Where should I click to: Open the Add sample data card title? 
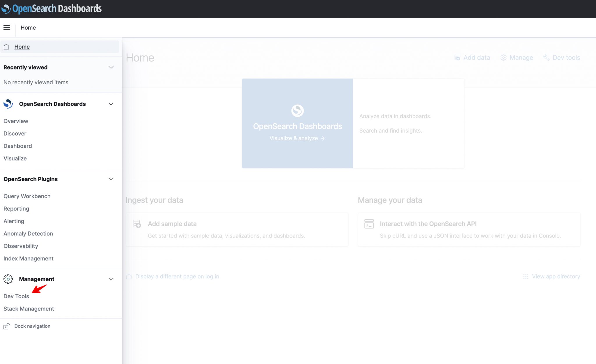tap(172, 224)
